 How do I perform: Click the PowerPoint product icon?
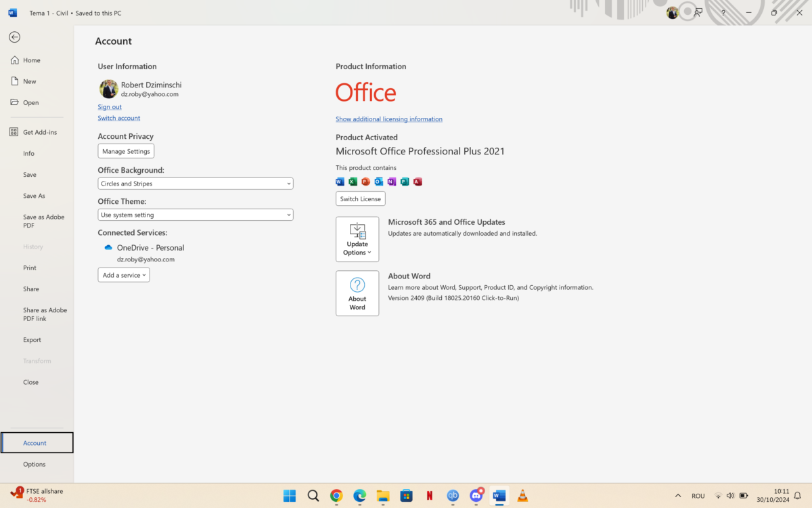[x=366, y=182]
